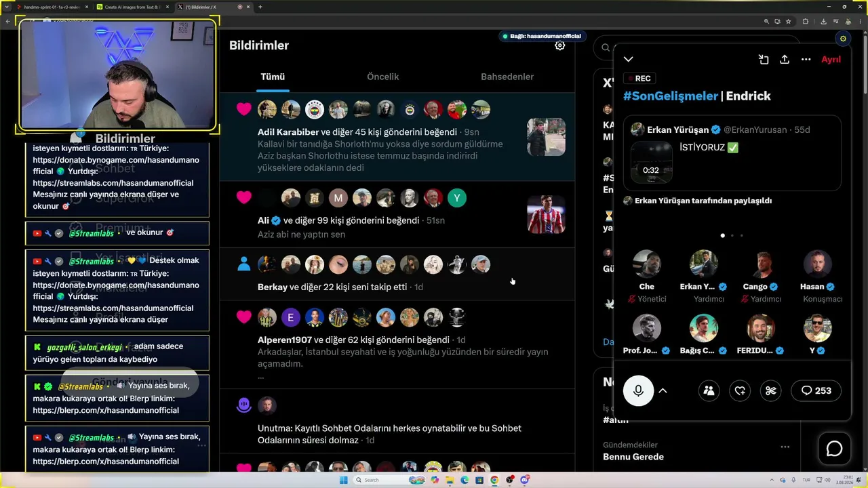The image size is (868, 488).
Task: Switch to the Tümü notifications tab
Action: [x=273, y=77]
